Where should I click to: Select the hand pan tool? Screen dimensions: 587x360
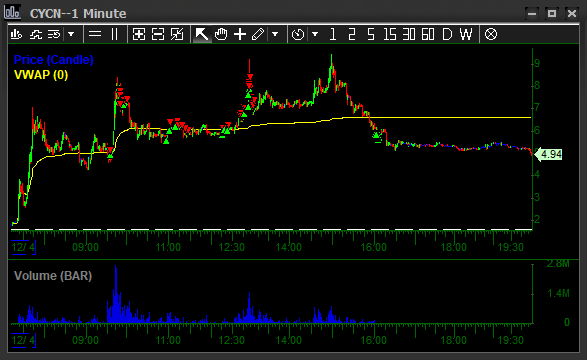point(221,34)
